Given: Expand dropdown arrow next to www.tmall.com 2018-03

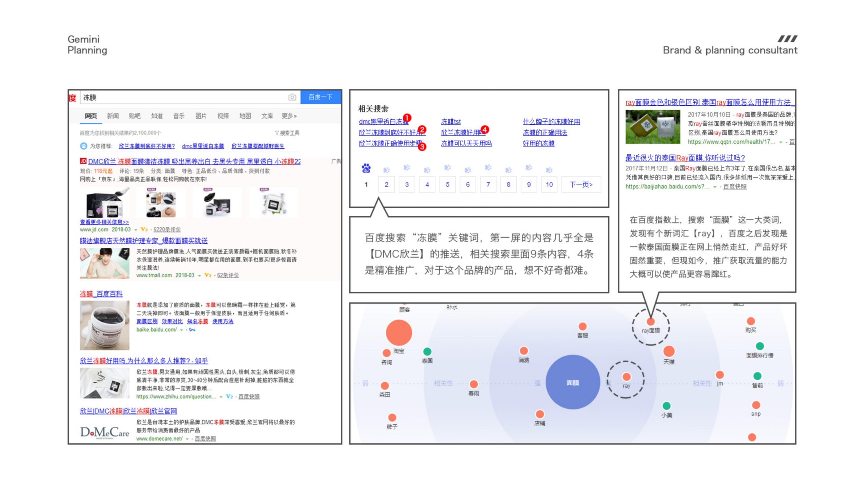Looking at the screenshot, I should pyautogui.click(x=199, y=276).
